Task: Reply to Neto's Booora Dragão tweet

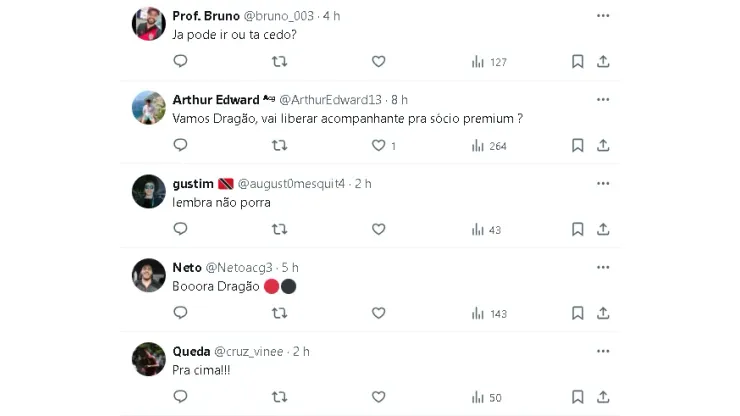Action: [x=180, y=314]
